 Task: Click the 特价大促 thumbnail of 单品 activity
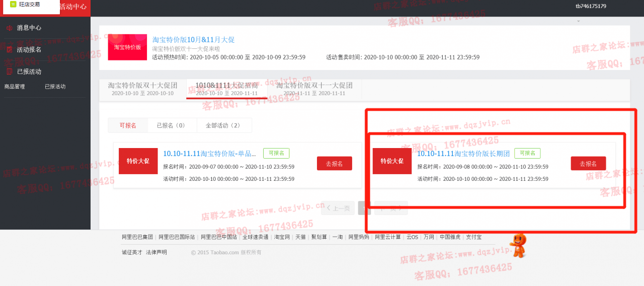(138, 161)
